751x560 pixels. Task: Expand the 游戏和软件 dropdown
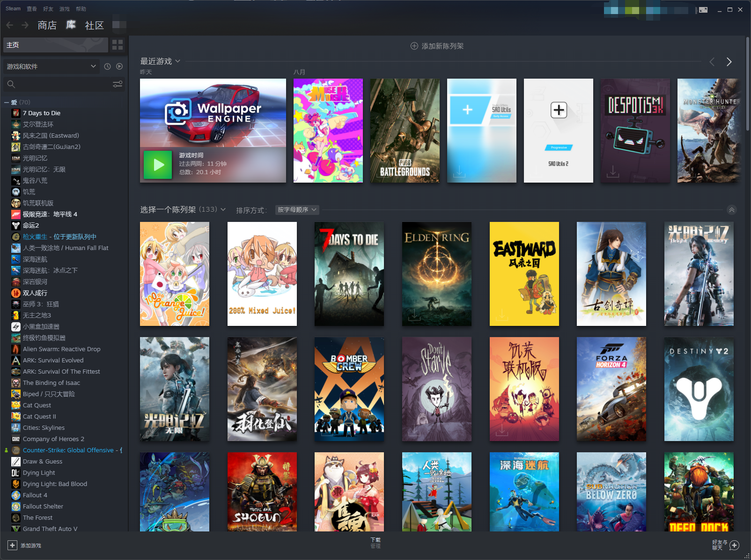pyautogui.click(x=52, y=66)
